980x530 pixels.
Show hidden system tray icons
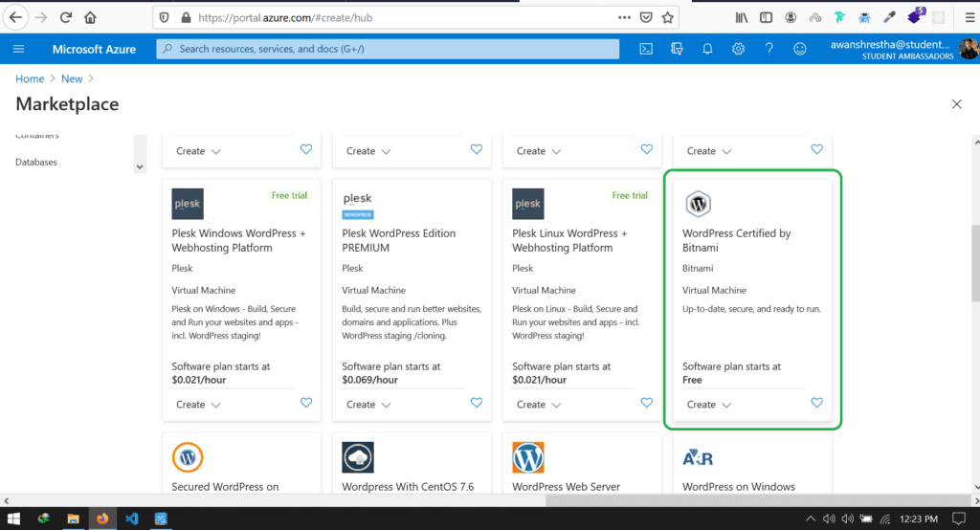pos(811,519)
